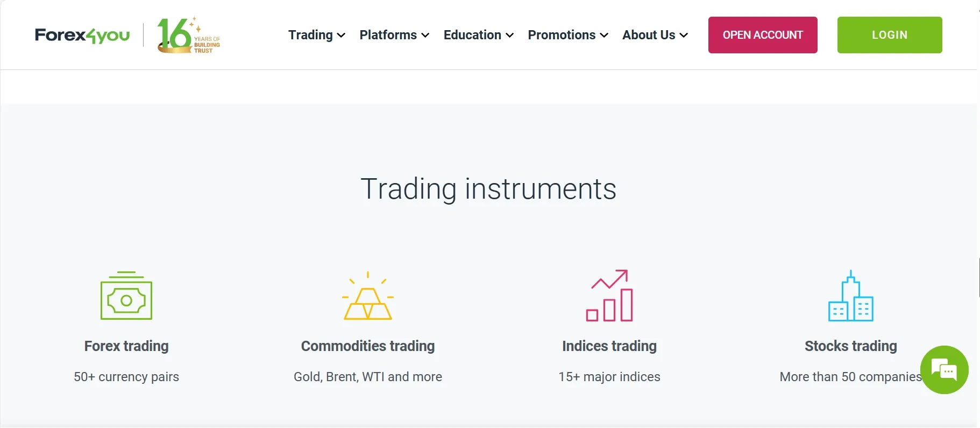Open the Commodities trading heading link
Screen dimensions: 980x428
click(368, 346)
